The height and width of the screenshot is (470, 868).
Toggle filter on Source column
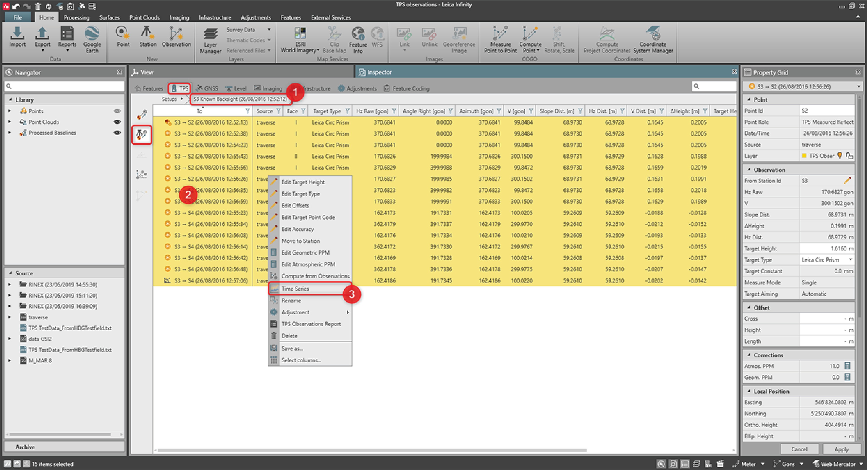(x=278, y=111)
